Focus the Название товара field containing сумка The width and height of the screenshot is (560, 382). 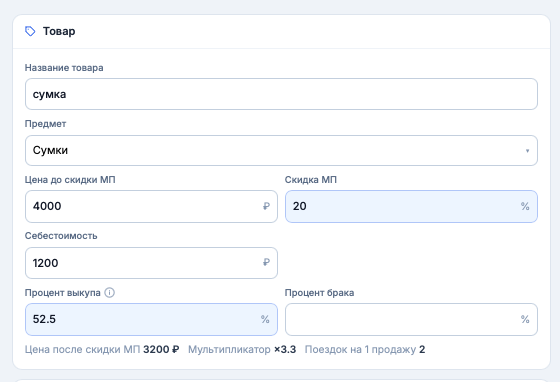pos(281,94)
